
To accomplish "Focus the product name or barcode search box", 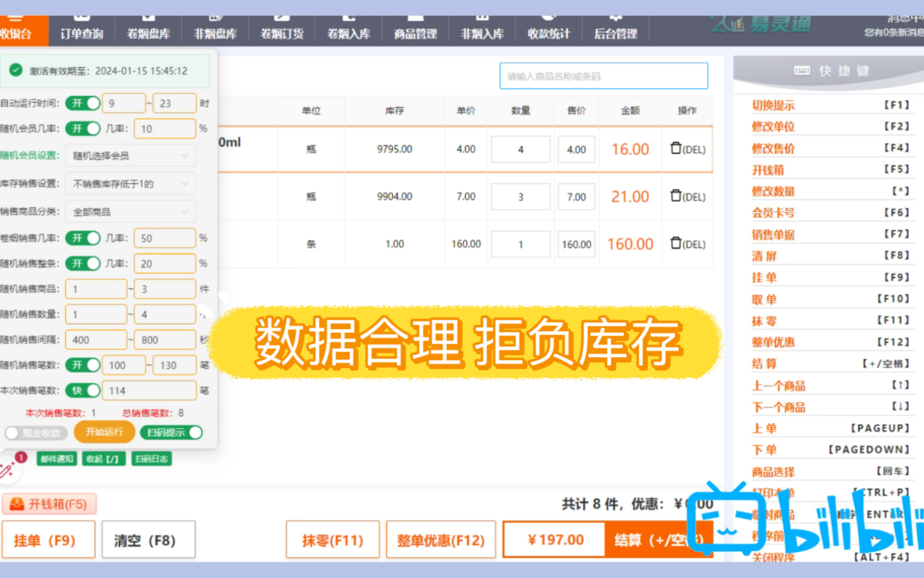I will click(x=603, y=76).
